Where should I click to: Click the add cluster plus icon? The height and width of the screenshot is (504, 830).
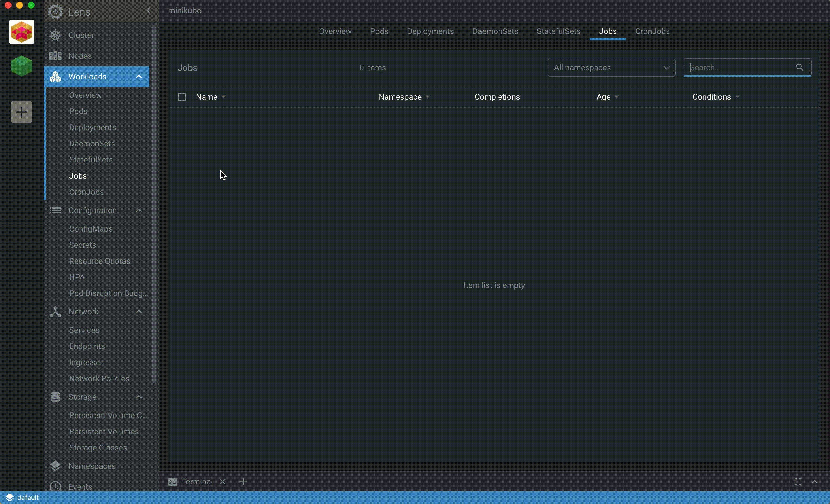[x=21, y=112]
